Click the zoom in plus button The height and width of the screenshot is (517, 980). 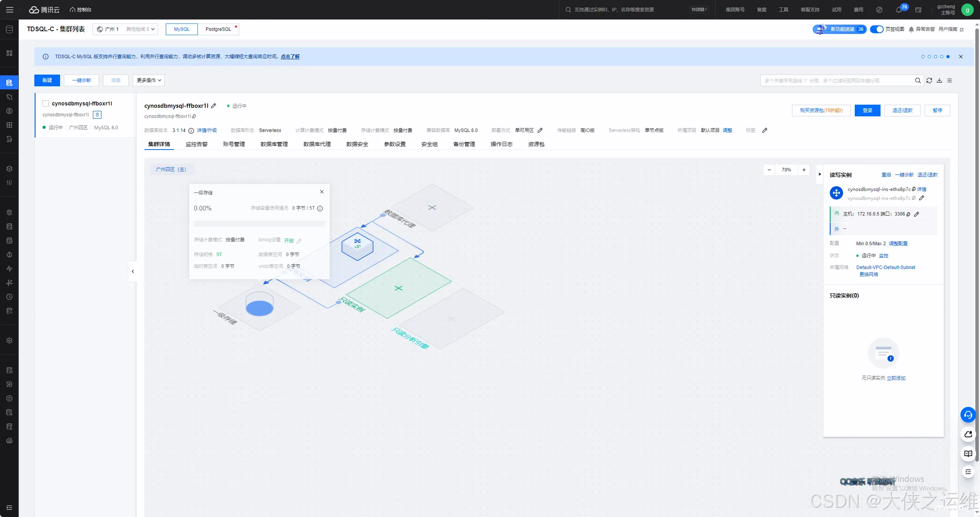[x=804, y=170]
